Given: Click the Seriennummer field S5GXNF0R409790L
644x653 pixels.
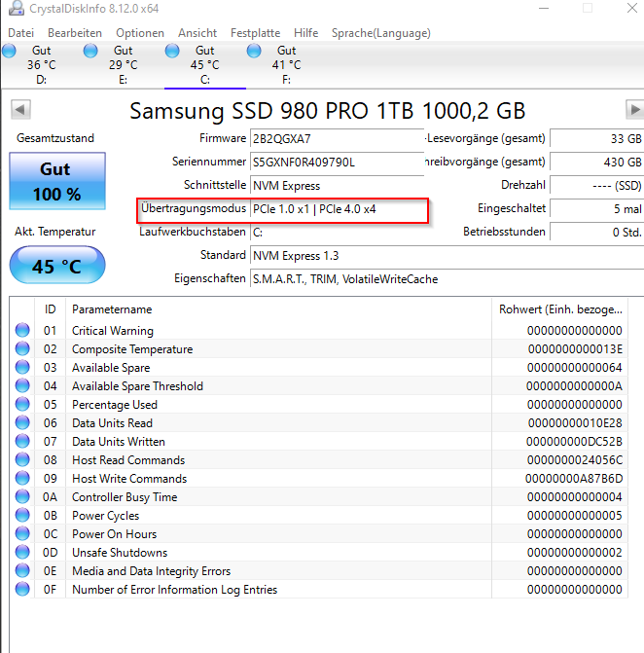Looking at the screenshot, I should click(338, 162).
